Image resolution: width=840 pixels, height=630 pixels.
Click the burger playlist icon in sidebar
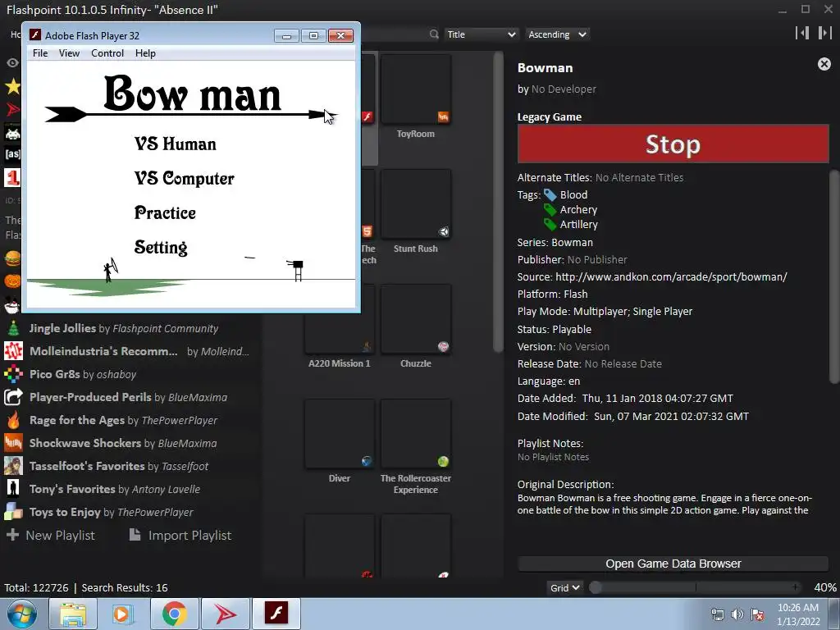tap(13, 258)
